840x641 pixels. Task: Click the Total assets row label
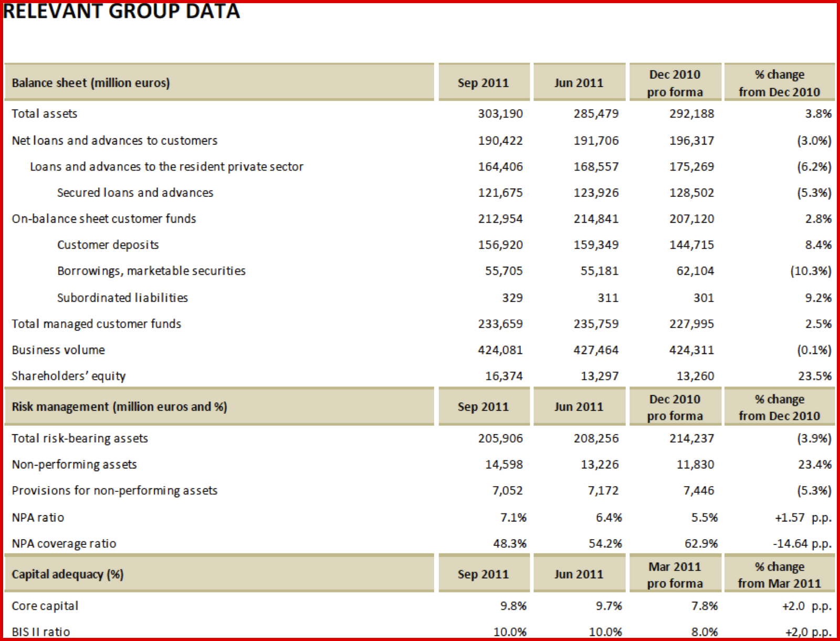click(x=45, y=113)
